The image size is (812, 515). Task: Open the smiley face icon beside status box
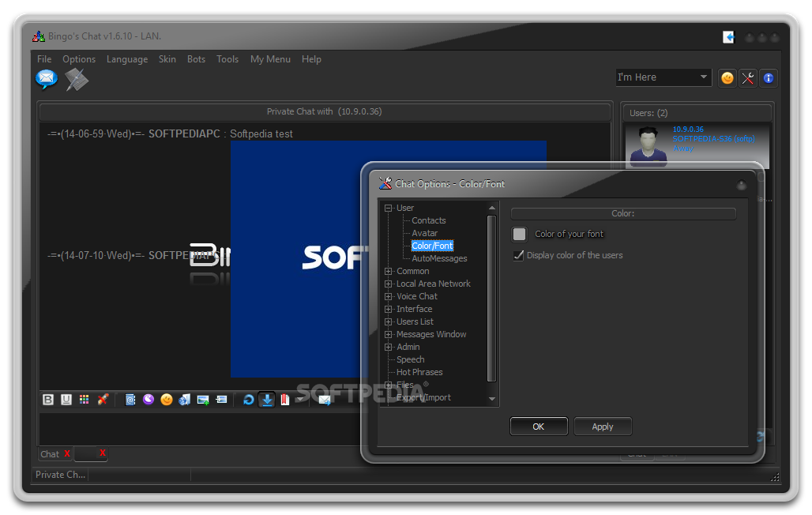[x=727, y=78]
